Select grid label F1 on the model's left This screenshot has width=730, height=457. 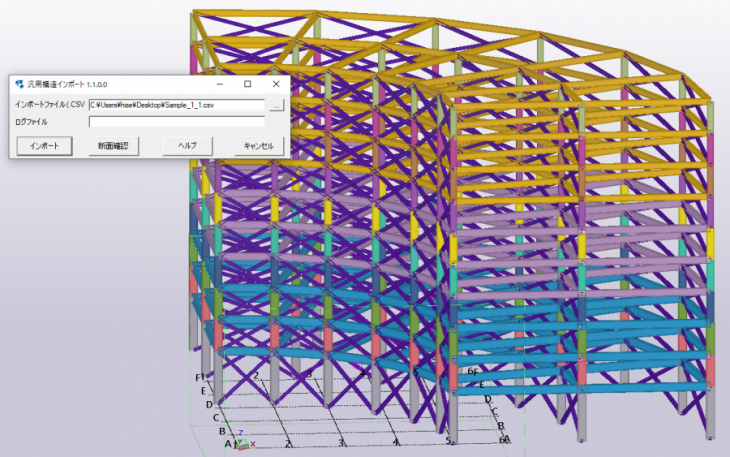(x=200, y=377)
